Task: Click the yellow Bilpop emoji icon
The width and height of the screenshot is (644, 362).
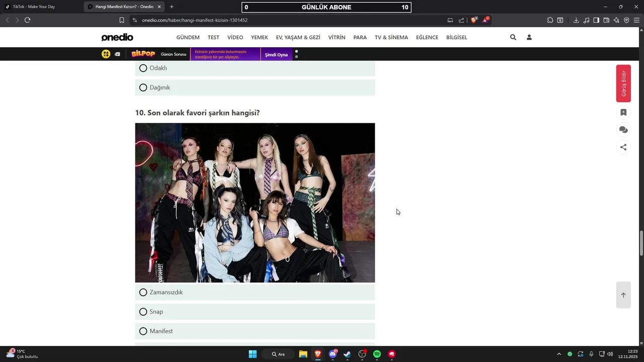Action: tap(106, 54)
